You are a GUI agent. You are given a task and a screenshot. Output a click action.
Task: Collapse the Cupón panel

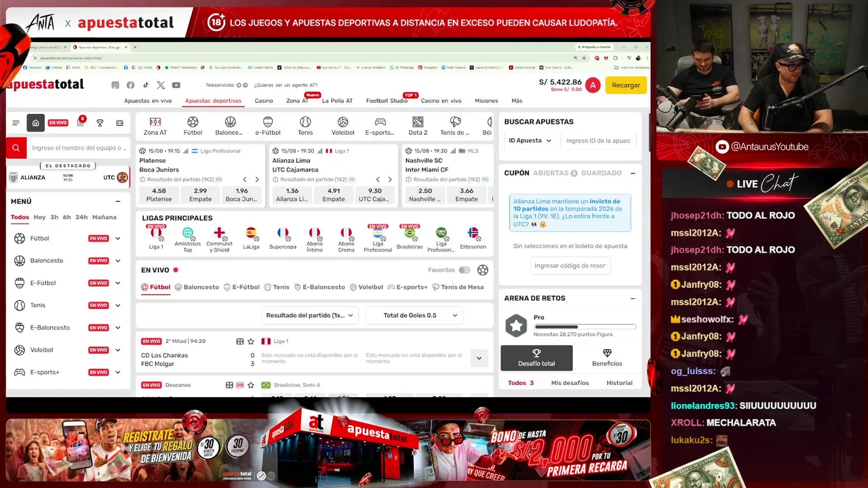[633, 173]
